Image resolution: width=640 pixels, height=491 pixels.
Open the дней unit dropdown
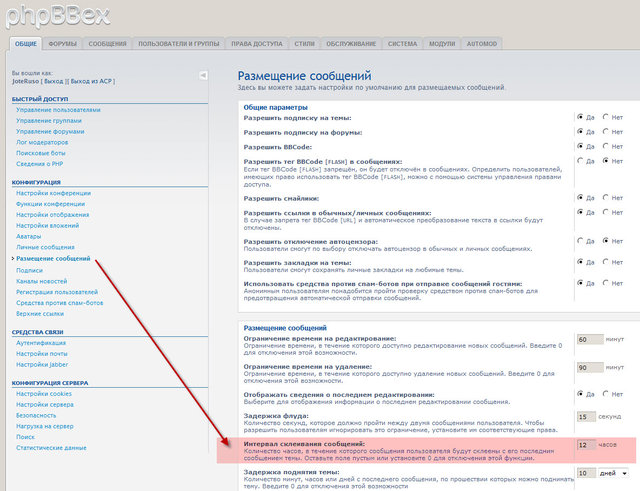(613, 473)
